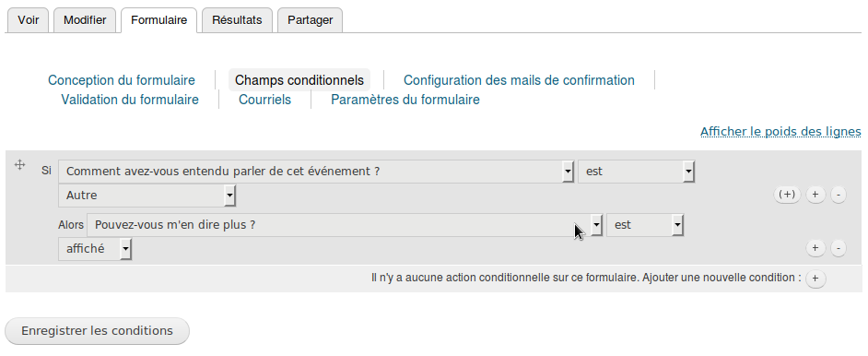Expand the 'affiché' action dropdown

coord(95,249)
